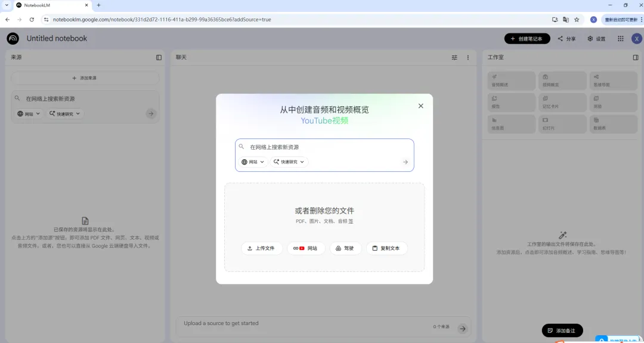Click the 分享 share button
The image size is (644, 343).
tap(567, 39)
